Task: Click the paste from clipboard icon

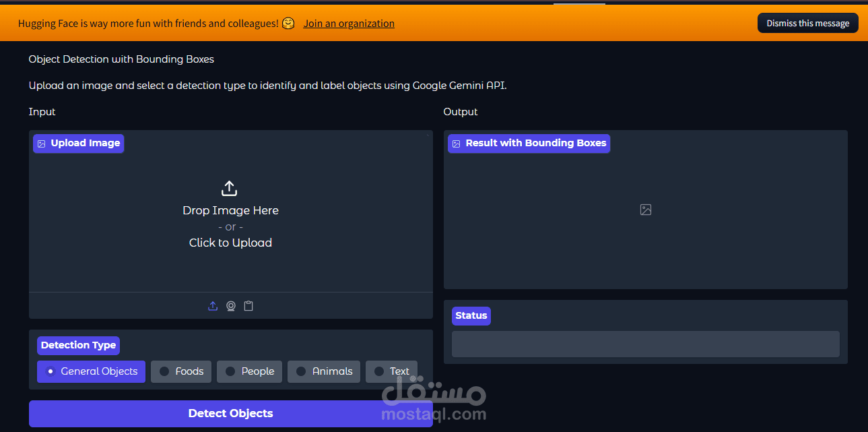Action: [x=248, y=305]
